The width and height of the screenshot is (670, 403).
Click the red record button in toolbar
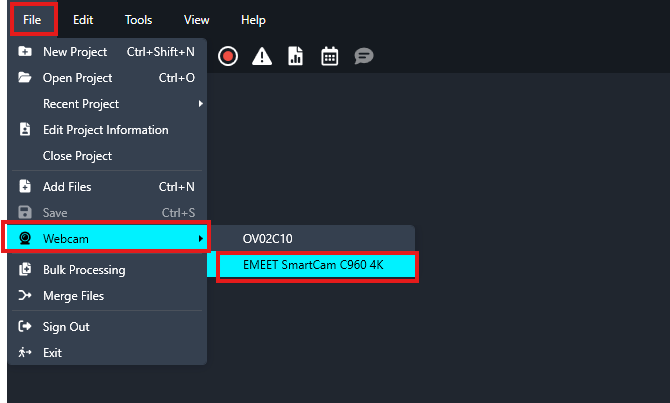228,57
